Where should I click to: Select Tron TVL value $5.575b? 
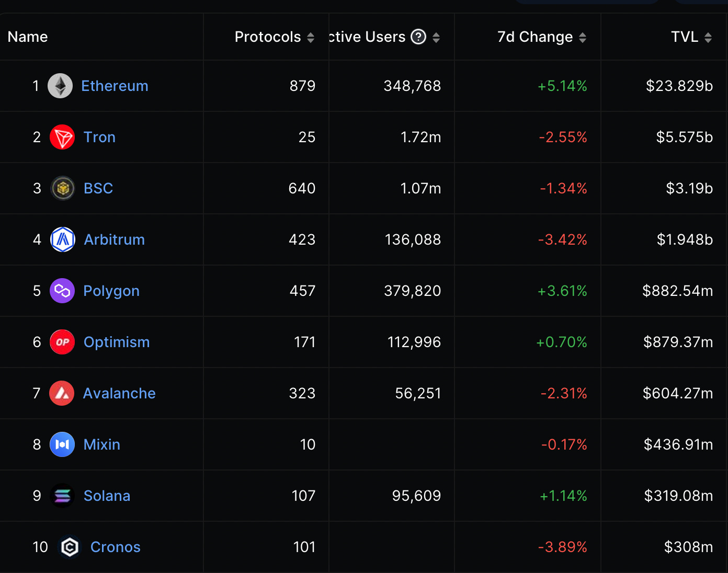(x=685, y=137)
